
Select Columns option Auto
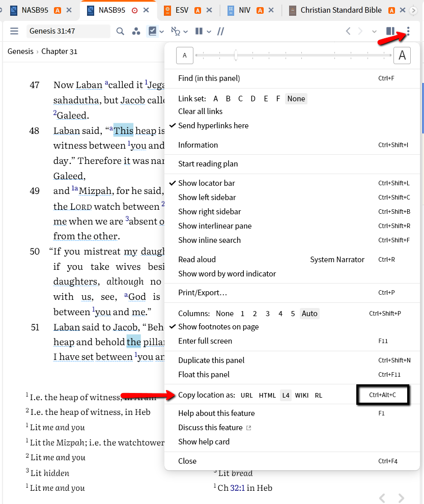[x=309, y=314]
